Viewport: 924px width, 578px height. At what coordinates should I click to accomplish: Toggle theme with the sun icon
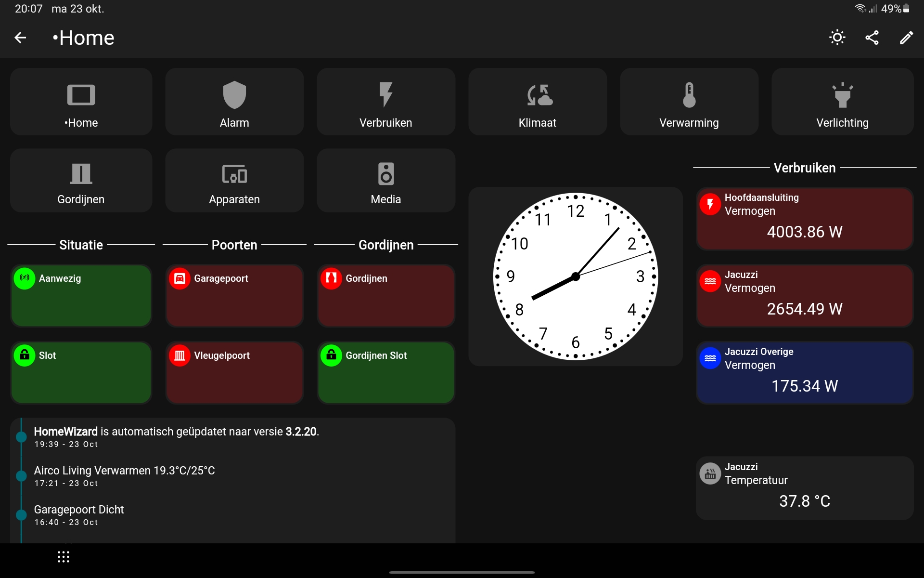[837, 38]
